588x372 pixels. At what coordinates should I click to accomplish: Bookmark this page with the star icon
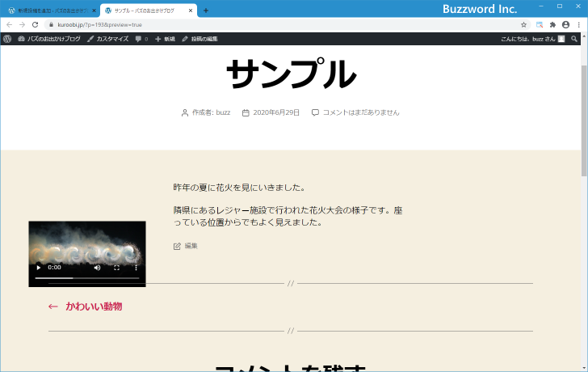click(523, 24)
